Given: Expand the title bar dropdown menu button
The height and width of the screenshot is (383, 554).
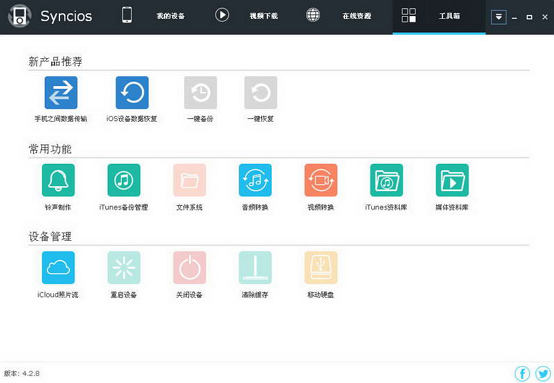Looking at the screenshot, I should click(x=499, y=17).
